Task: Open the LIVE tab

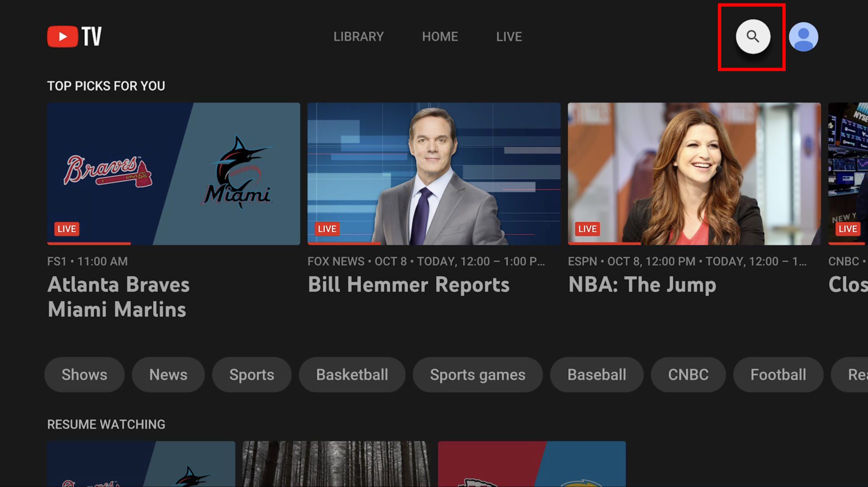Action: click(508, 36)
